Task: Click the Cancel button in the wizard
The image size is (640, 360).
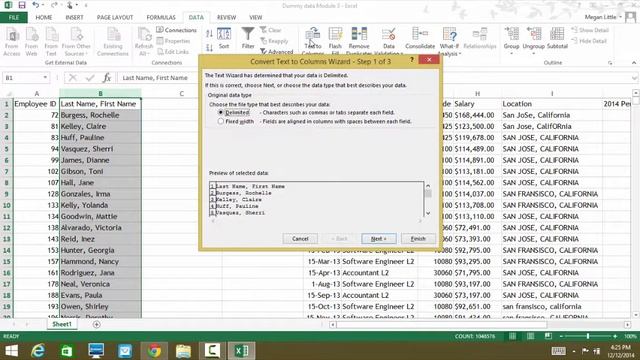Action: coord(300,238)
